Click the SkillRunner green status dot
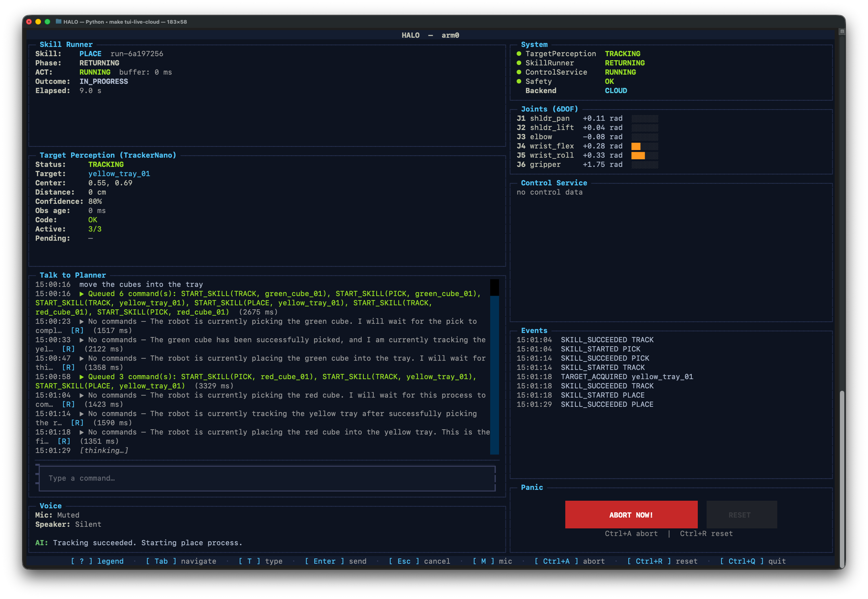This screenshot has width=868, height=599. pyautogui.click(x=519, y=63)
